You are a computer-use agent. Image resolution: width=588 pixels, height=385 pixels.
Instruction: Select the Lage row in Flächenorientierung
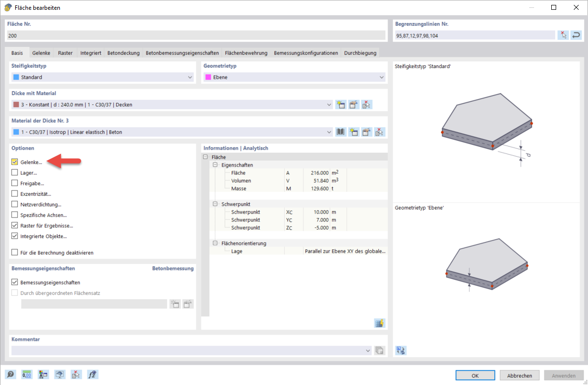(298, 251)
